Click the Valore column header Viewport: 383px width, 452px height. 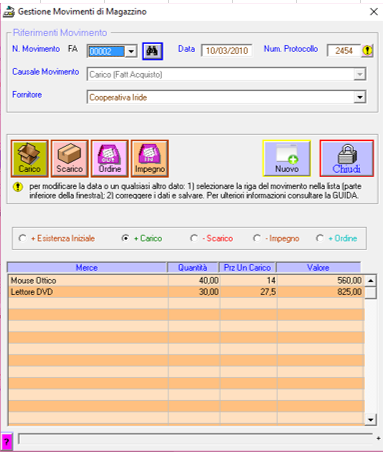pyautogui.click(x=318, y=267)
